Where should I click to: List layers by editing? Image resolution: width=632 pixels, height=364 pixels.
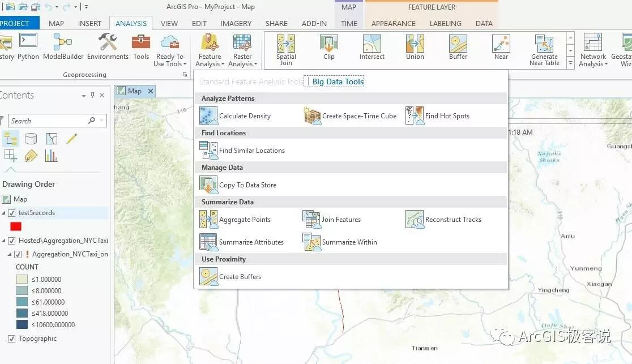[72, 139]
